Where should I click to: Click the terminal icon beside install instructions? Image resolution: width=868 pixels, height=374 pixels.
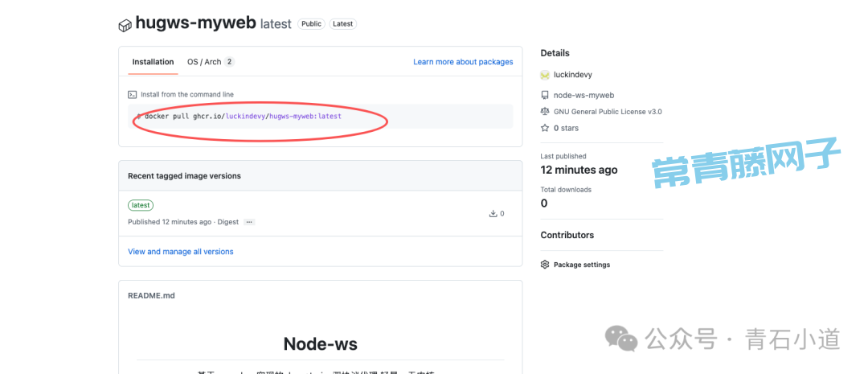[x=133, y=94]
